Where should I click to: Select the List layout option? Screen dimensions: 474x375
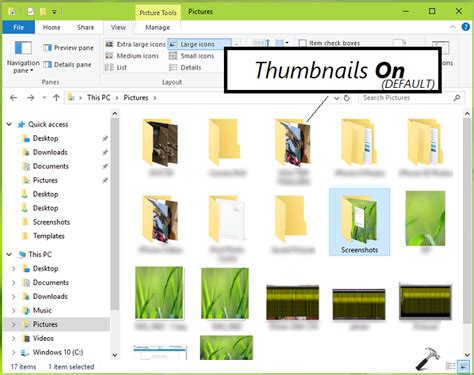[x=116, y=68]
